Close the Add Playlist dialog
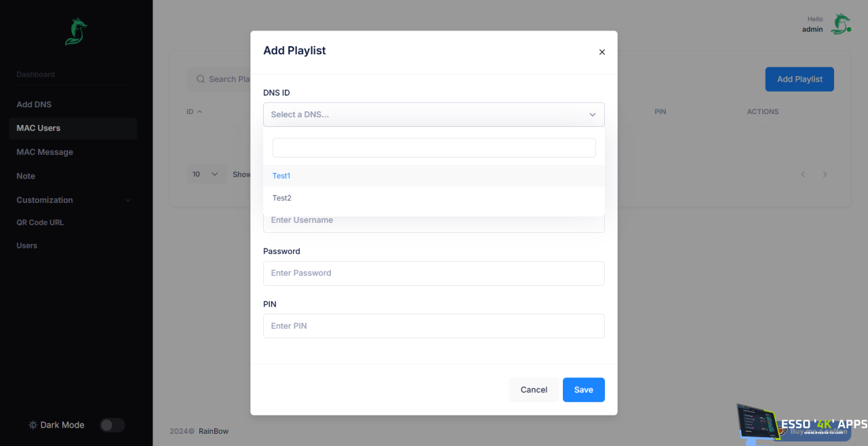The width and height of the screenshot is (868, 446). click(x=601, y=52)
